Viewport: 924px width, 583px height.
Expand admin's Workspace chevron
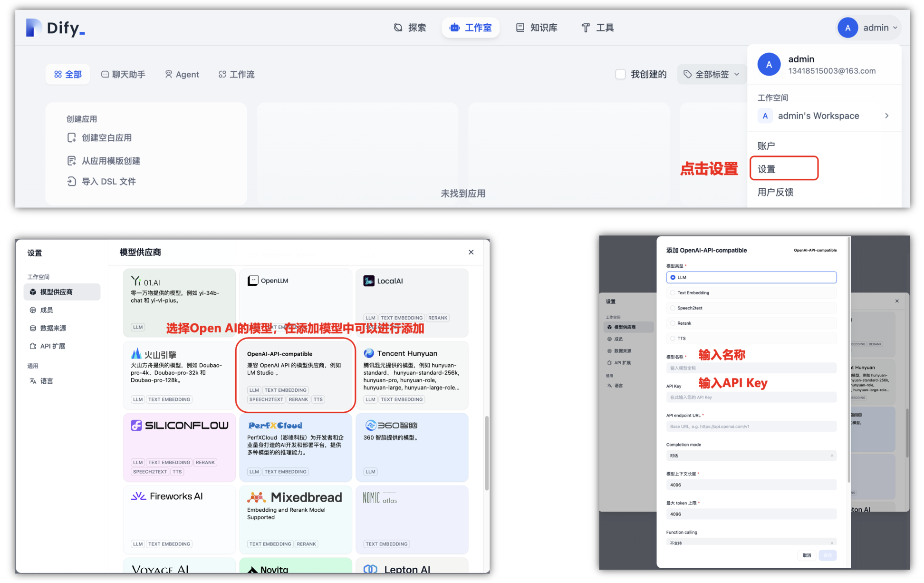[886, 116]
